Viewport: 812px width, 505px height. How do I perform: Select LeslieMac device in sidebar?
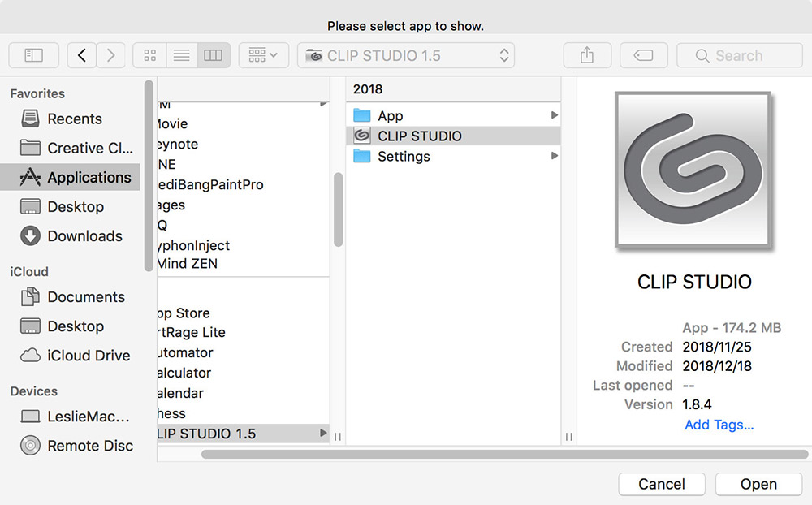[70, 417]
